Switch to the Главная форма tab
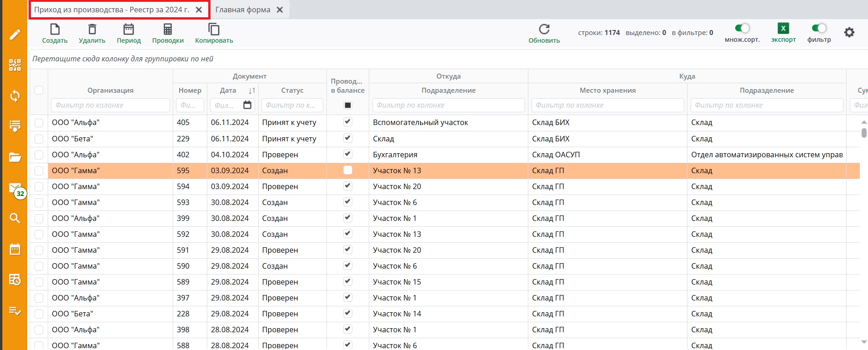This screenshot has width=868, height=350. 243,10
